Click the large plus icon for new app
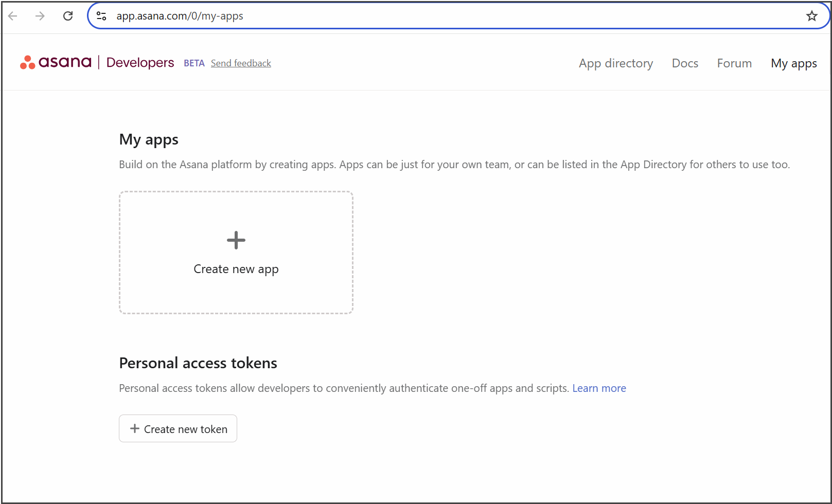This screenshot has height=504, width=832. click(236, 240)
